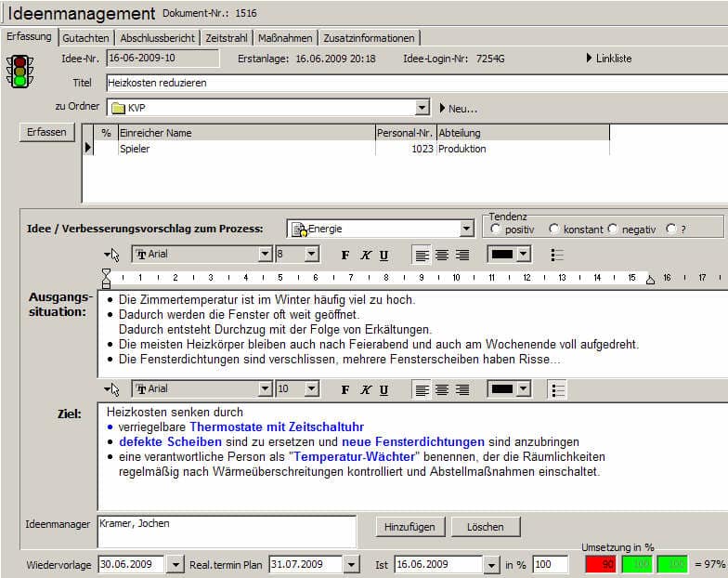
Task: Select the 'positiv' Tendenz option
Action: coord(495,229)
